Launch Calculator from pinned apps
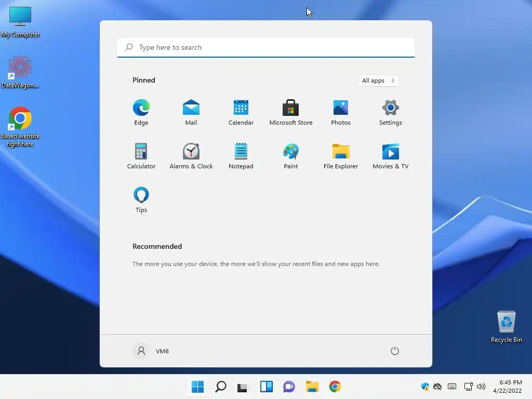This screenshot has height=399, width=532. point(141,156)
